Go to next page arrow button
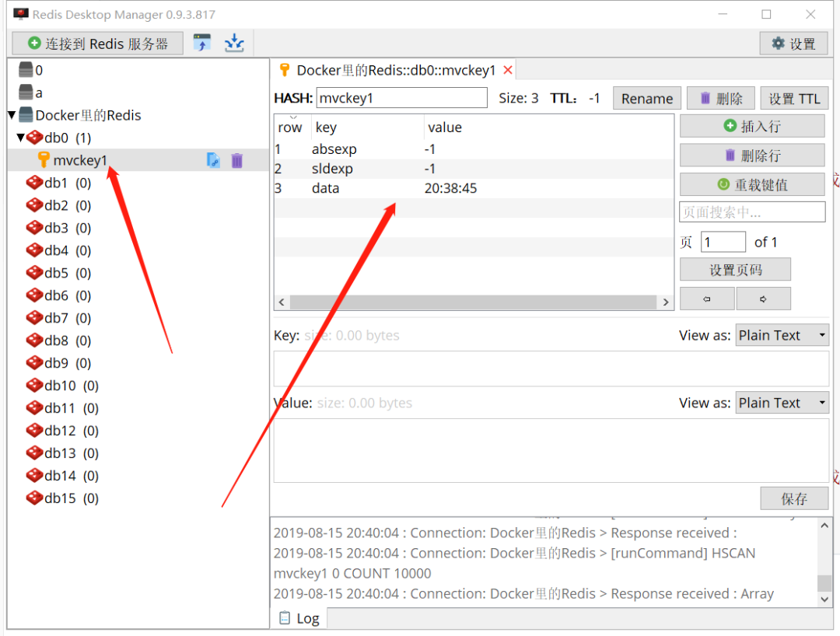The image size is (840, 636). tap(764, 299)
